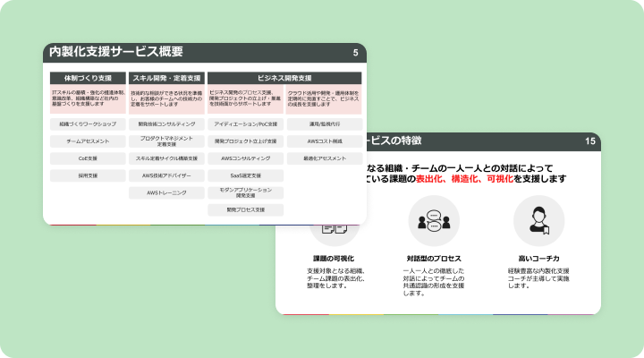644x358 pixels.
Task: Click the アイディエーション/PoC支援 item
Action: coord(245,124)
